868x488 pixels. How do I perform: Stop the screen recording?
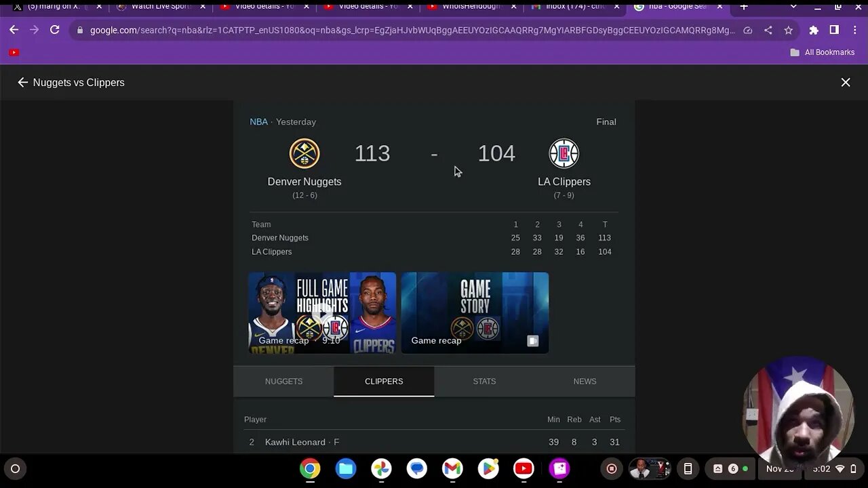[612, 468]
